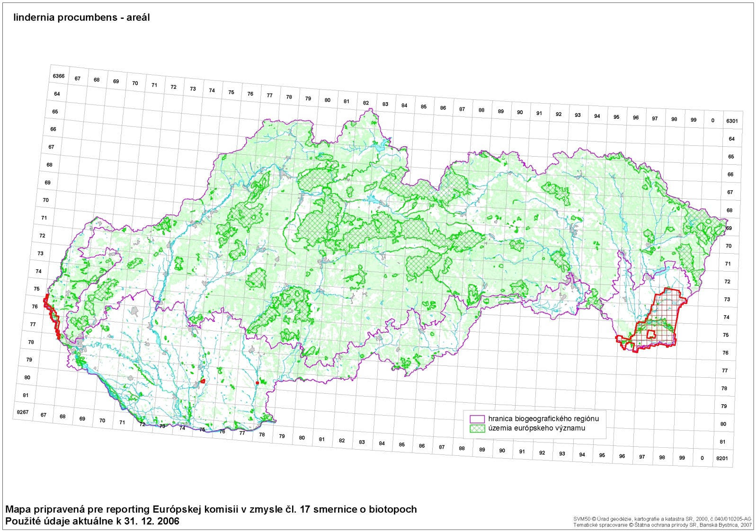Click grid corner label 6301

point(732,121)
